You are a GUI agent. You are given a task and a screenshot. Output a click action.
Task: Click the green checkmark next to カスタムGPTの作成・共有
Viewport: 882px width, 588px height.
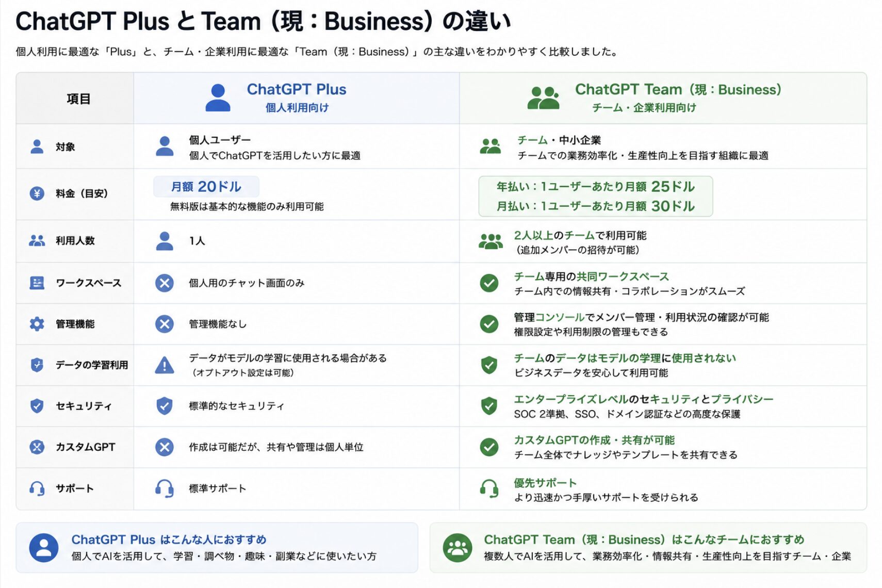click(489, 447)
